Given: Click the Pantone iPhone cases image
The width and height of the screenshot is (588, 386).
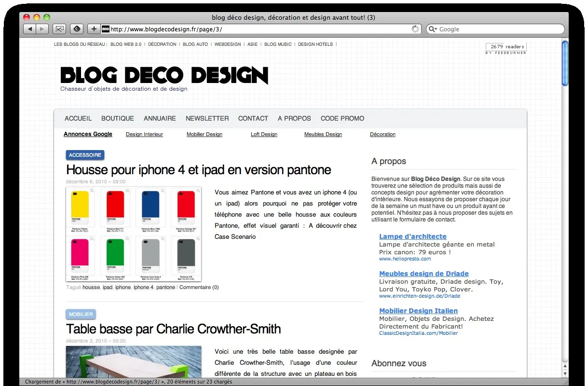Looking at the screenshot, I should tap(134, 234).
